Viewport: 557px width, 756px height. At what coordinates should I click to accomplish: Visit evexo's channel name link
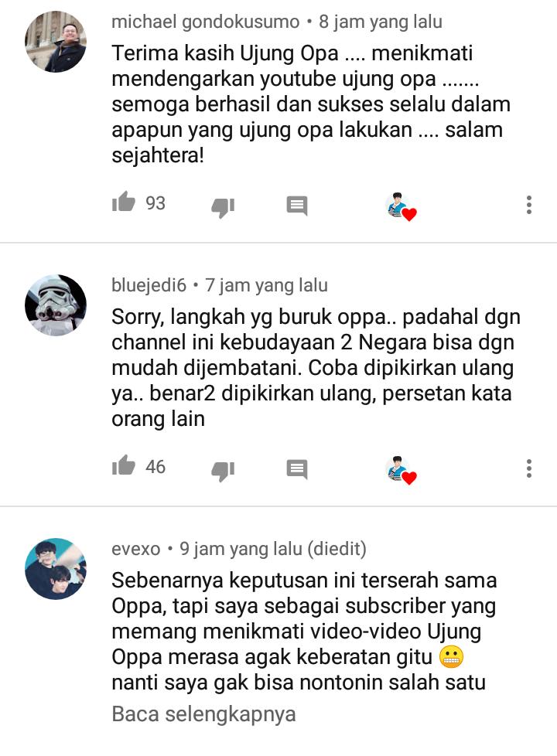[x=135, y=549]
